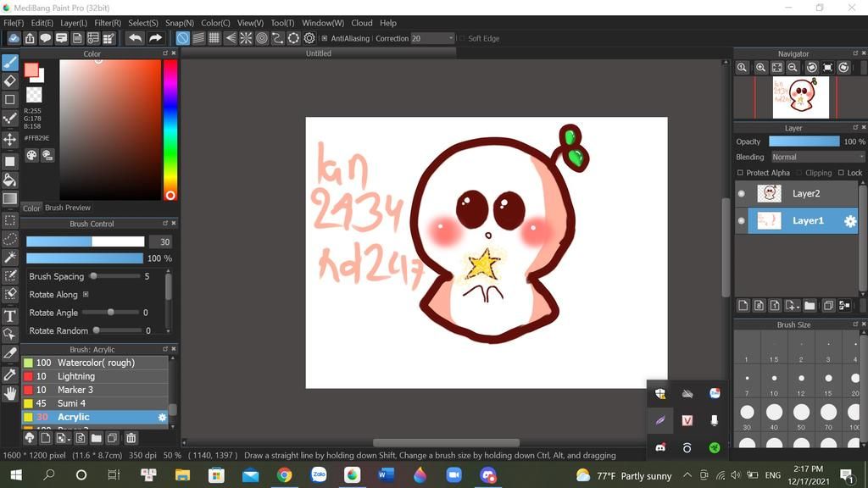Enable the grid snap icon
The height and width of the screenshot is (488, 868).
214,38
